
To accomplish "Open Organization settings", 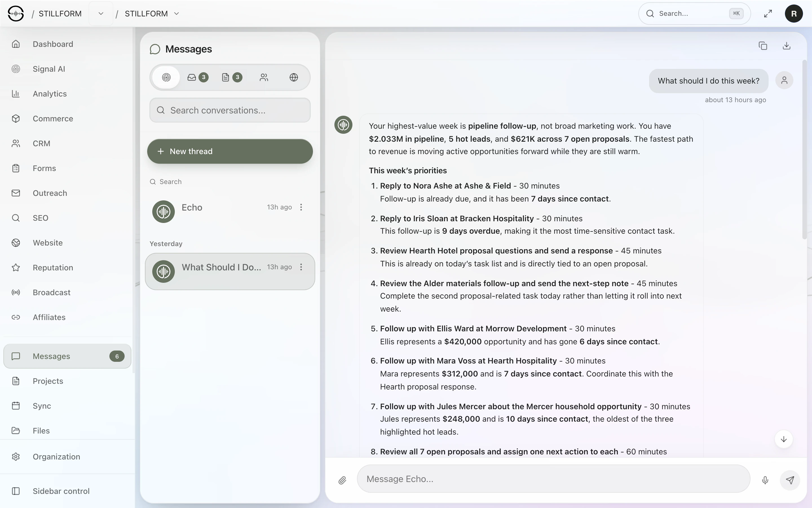I will 67,457.
